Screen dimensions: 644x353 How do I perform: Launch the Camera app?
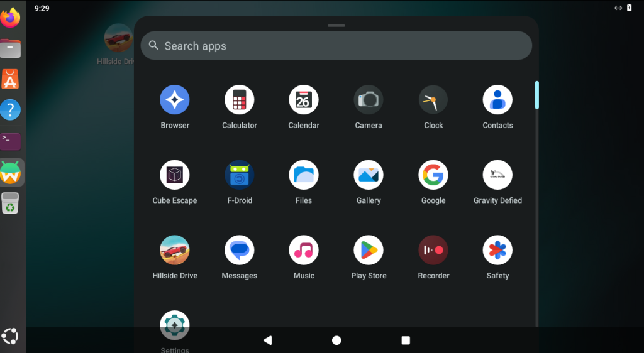pos(369,100)
